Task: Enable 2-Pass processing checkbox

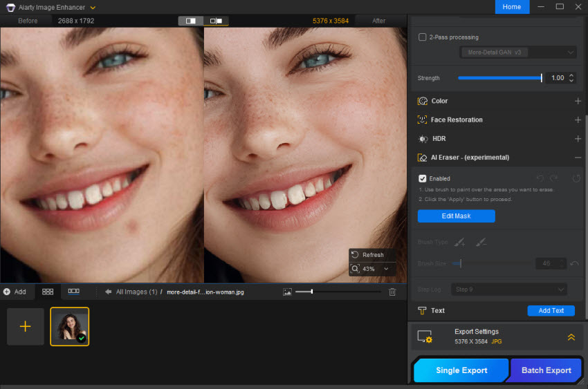Action: coord(422,37)
